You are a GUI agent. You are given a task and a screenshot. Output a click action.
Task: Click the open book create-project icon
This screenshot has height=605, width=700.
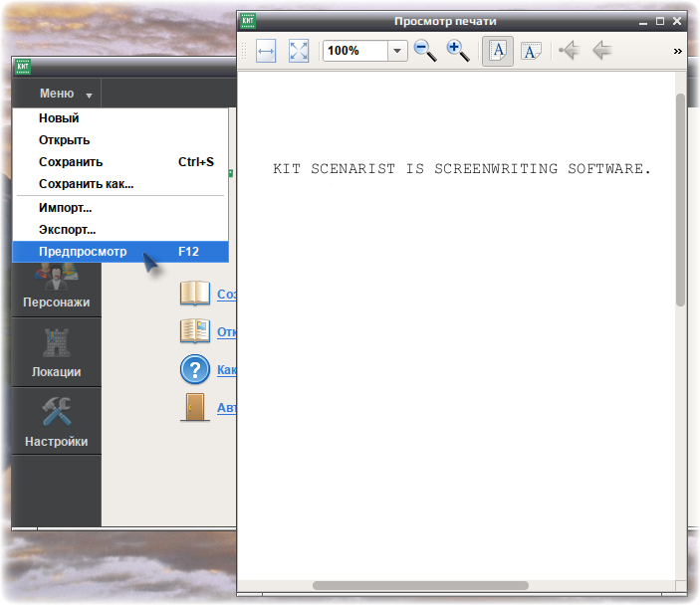[195, 294]
